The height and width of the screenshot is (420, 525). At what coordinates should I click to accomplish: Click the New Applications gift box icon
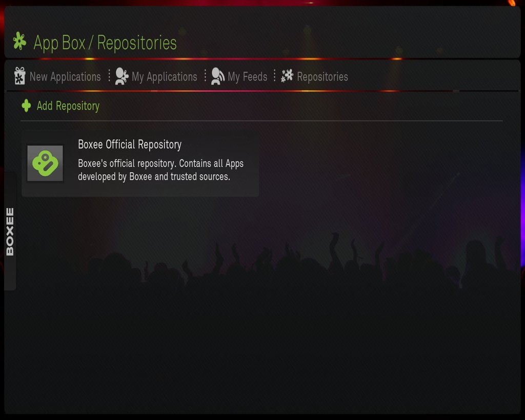[20, 76]
